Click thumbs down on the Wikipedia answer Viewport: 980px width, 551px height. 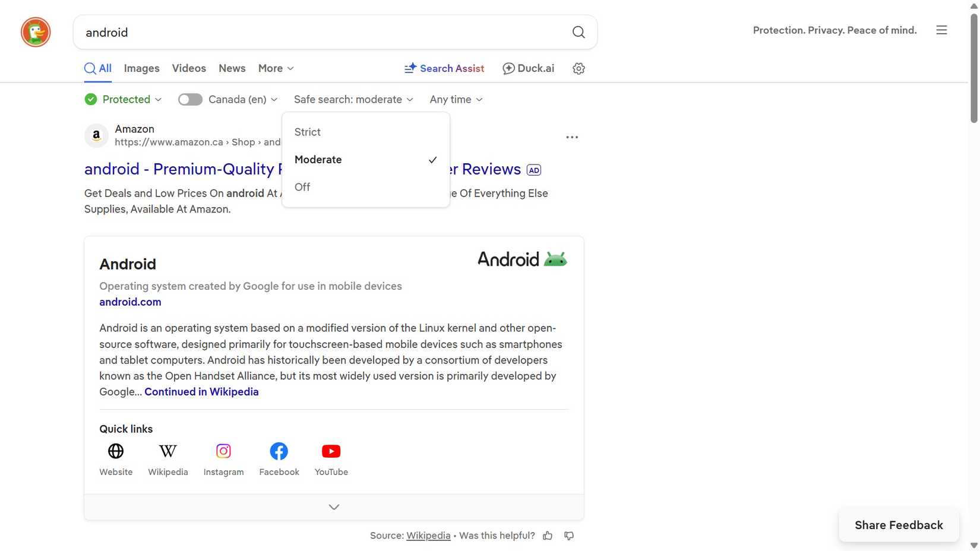coord(568,535)
